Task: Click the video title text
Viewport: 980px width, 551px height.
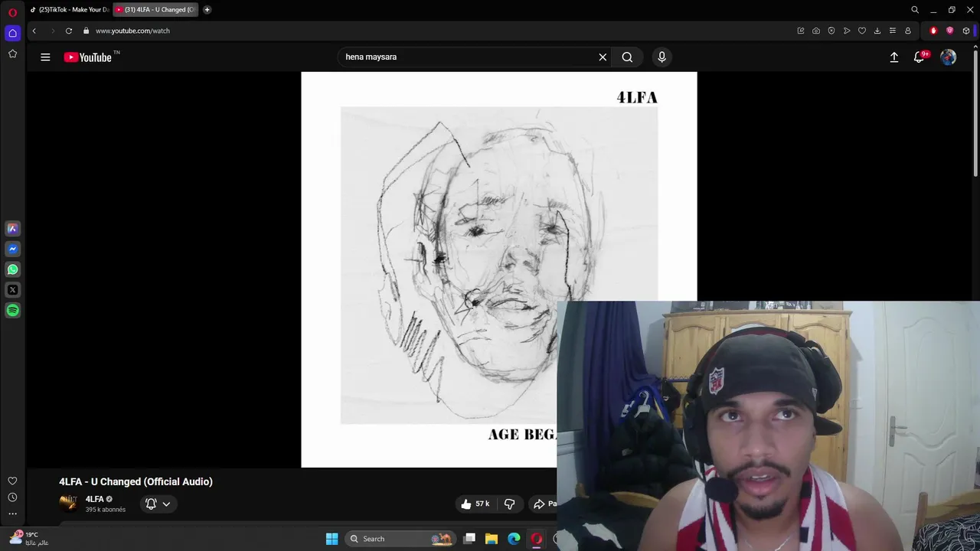Action: click(136, 481)
